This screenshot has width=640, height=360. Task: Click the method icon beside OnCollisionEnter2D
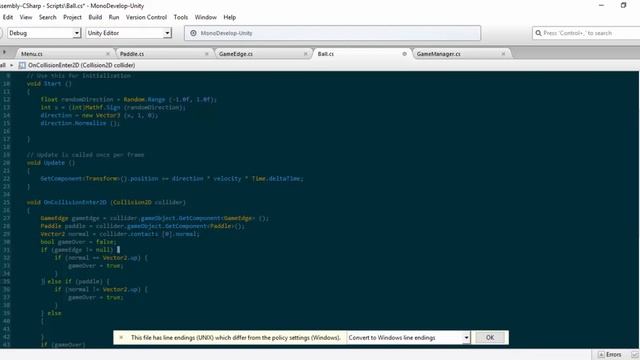coord(22,65)
